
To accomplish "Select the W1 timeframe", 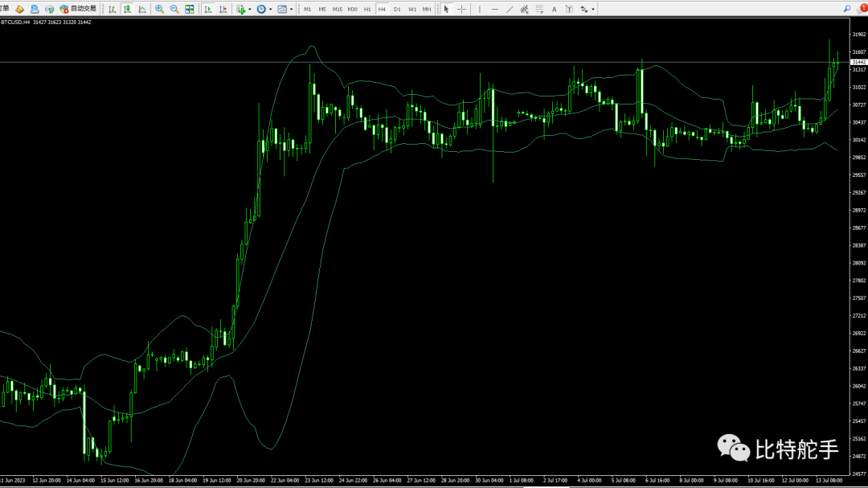I will 411,10.
